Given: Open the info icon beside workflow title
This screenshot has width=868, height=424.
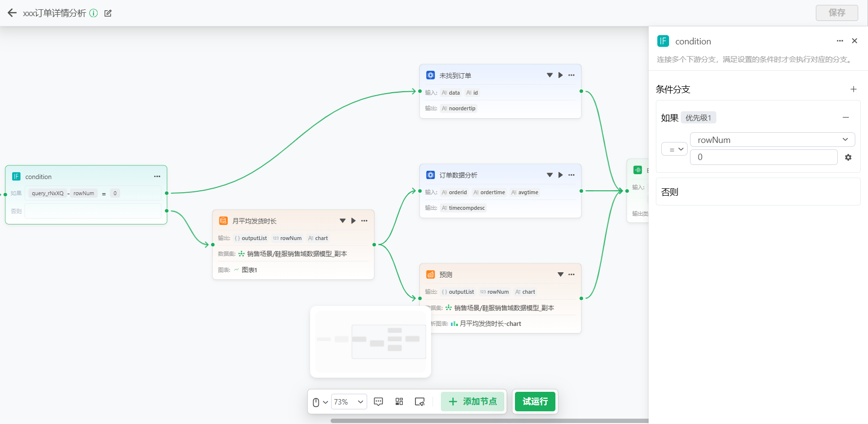Looking at the screenshot, I should [94, 13].
